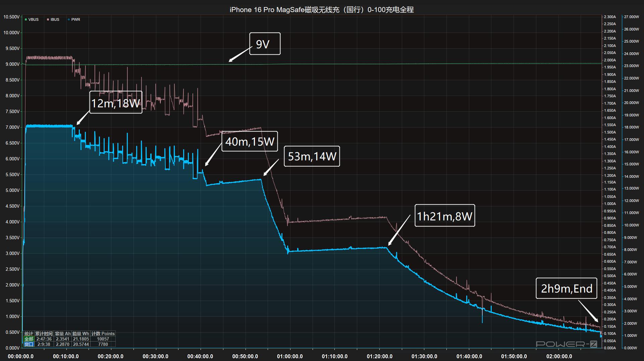Toggle the VBUS series legend label

point(34,19)
